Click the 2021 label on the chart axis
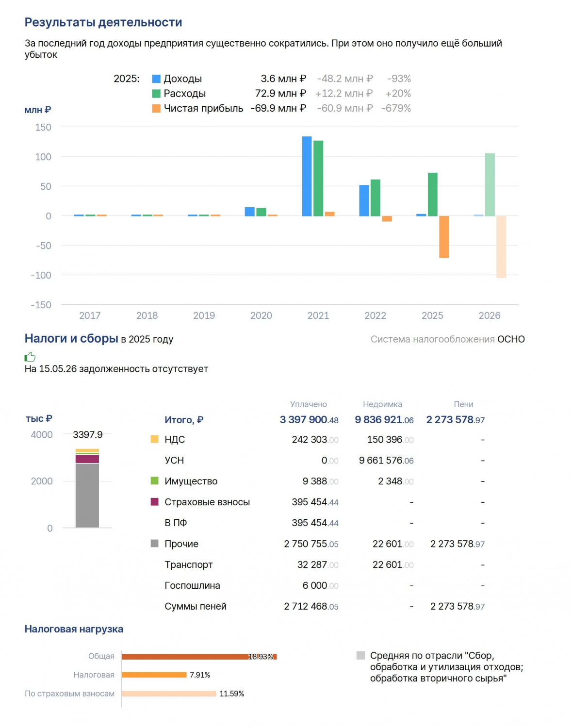Viewport: 572px width, 728px height. pyautogui.click(x=318, y=315)
